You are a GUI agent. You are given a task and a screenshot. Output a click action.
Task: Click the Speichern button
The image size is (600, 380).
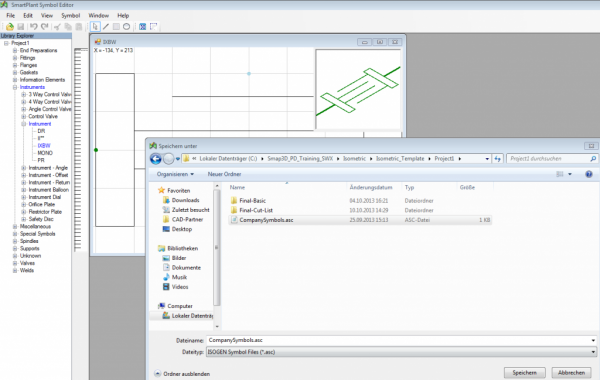click(525, 372)
